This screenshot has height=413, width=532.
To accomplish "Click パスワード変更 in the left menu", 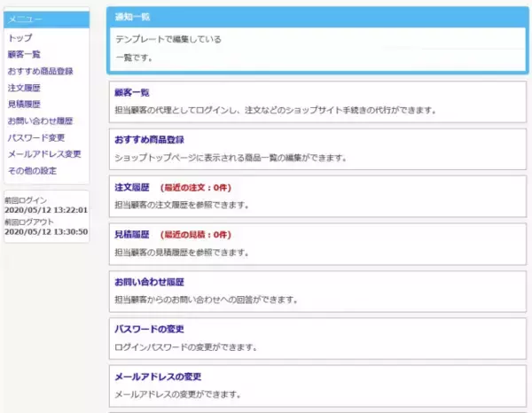I will click(x=35, y=137).
